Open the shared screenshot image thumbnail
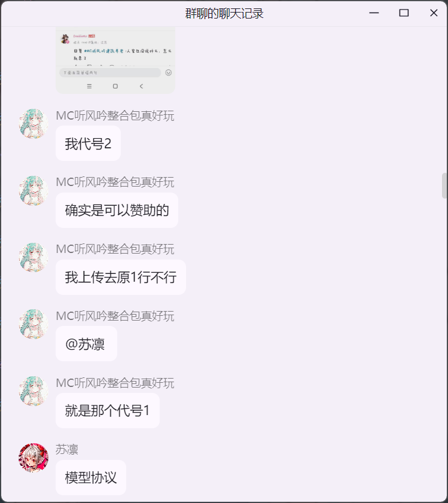The image size is (448, 503). (x=115, y=60)
